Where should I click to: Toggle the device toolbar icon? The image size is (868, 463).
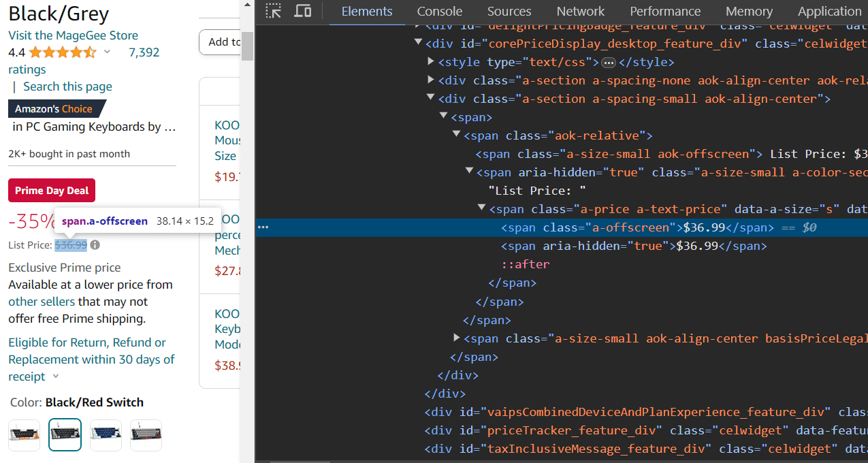[303, 11]
